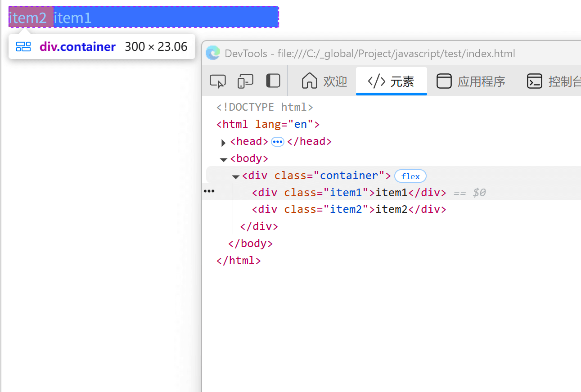Click the sidebar panel layout icon
581x392 pixels.
tap(273, 81)
